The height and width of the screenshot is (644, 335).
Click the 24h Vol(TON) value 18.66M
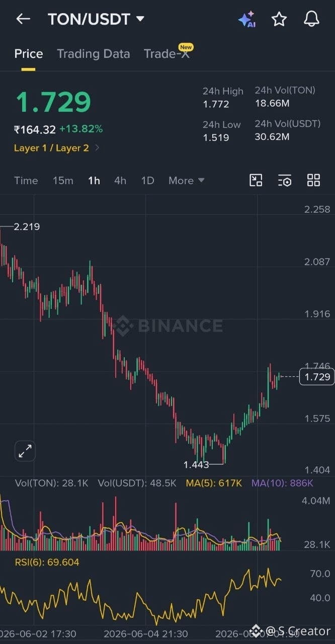pyautogui.click(x=272, y=104)
